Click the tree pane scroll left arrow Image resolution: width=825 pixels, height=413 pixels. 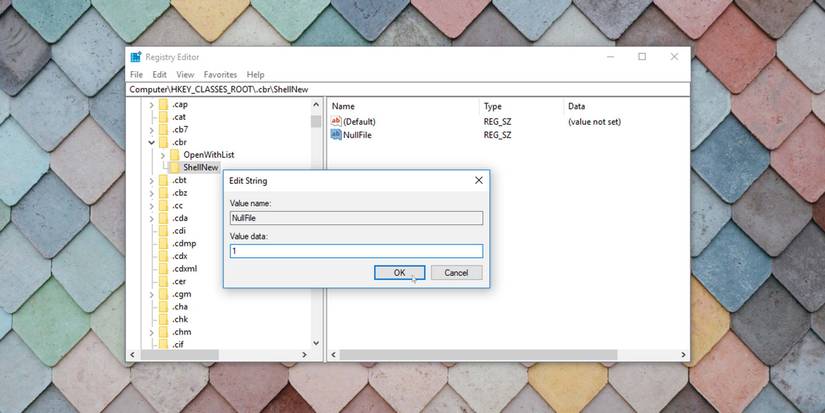click(133, 355)
